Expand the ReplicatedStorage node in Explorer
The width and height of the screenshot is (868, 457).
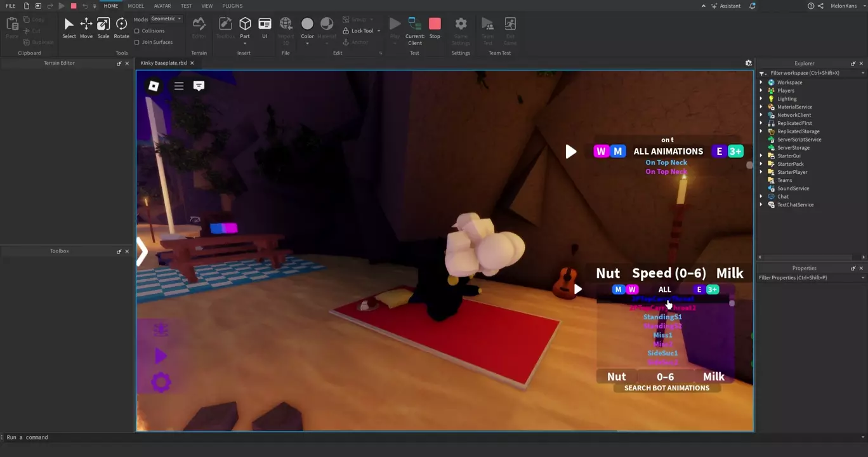click(x=761, y=131)
